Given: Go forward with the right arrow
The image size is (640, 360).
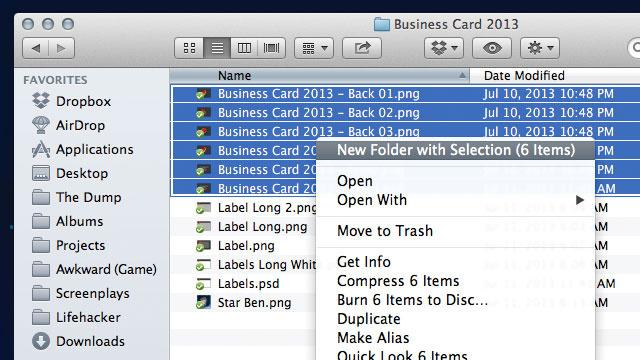Looking at the screenshot, I should pos(62,48).
